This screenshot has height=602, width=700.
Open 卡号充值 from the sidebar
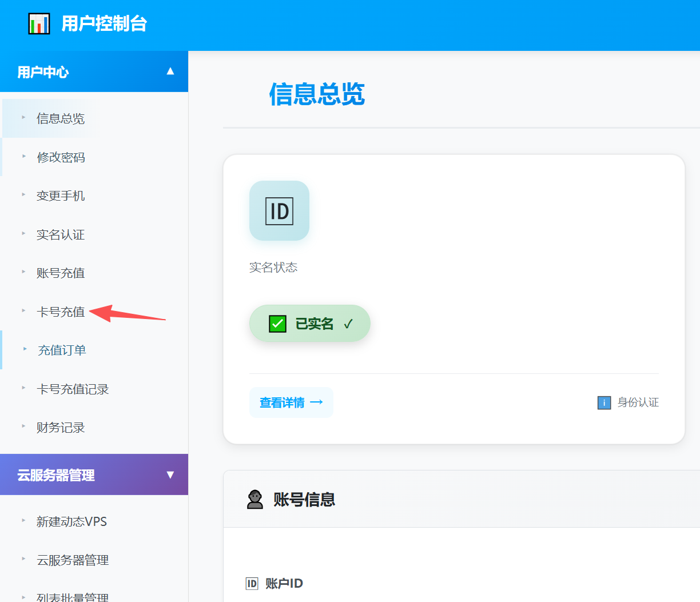coord(61,312)
